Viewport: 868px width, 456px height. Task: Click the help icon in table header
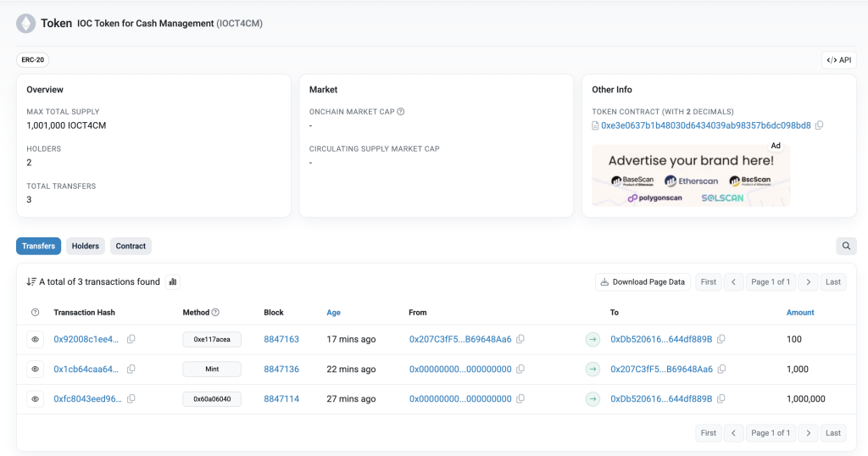35,312
